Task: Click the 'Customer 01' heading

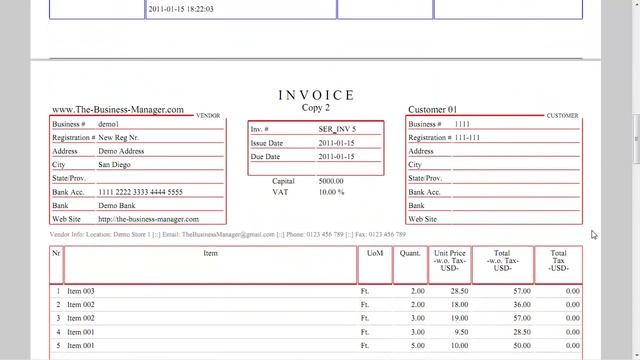Action: (x=432, y=109)
